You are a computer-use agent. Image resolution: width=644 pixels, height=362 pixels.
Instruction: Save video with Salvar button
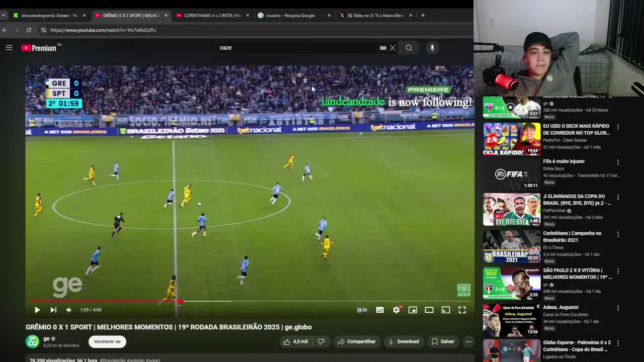tap(443, 341)
